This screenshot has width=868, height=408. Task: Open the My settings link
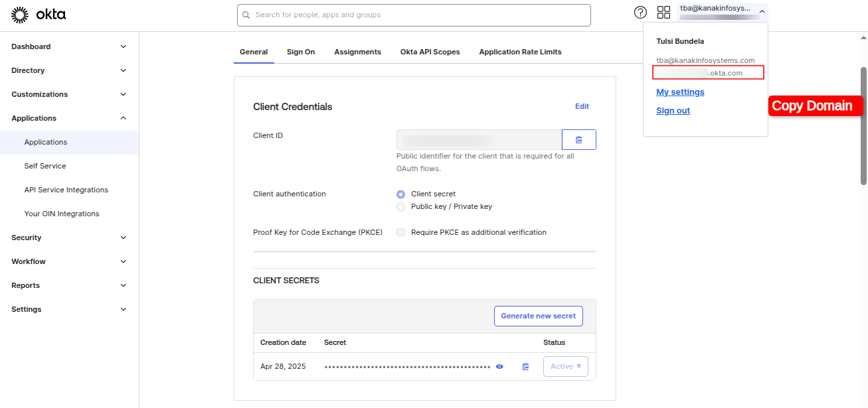(680, 92)
